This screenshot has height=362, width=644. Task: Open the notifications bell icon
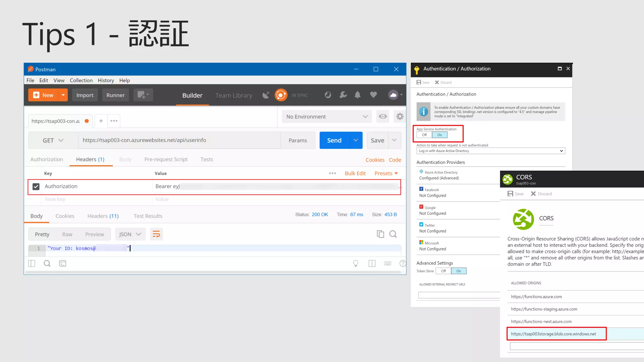358,95
